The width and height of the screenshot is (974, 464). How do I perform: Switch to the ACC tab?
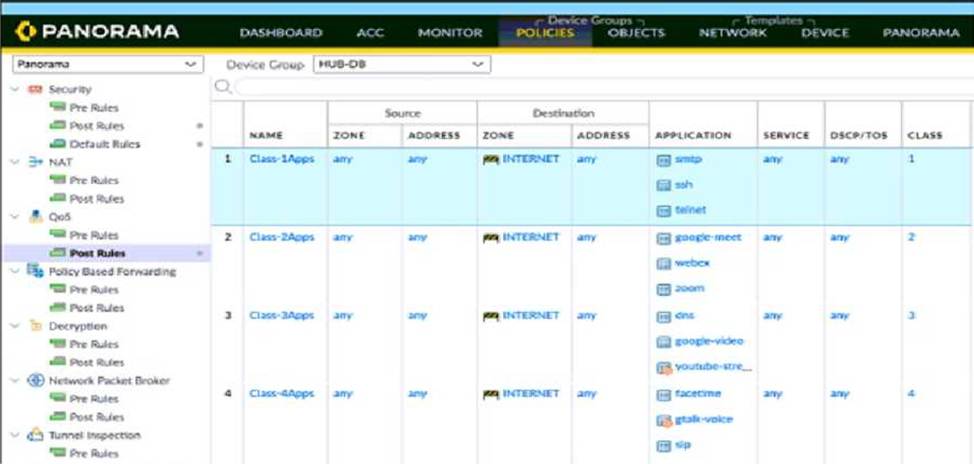[x=370, y=33]
